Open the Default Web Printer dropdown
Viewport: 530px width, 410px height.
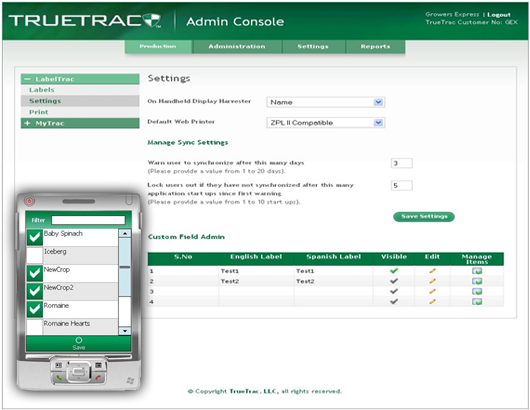click(x=326, y=123)
